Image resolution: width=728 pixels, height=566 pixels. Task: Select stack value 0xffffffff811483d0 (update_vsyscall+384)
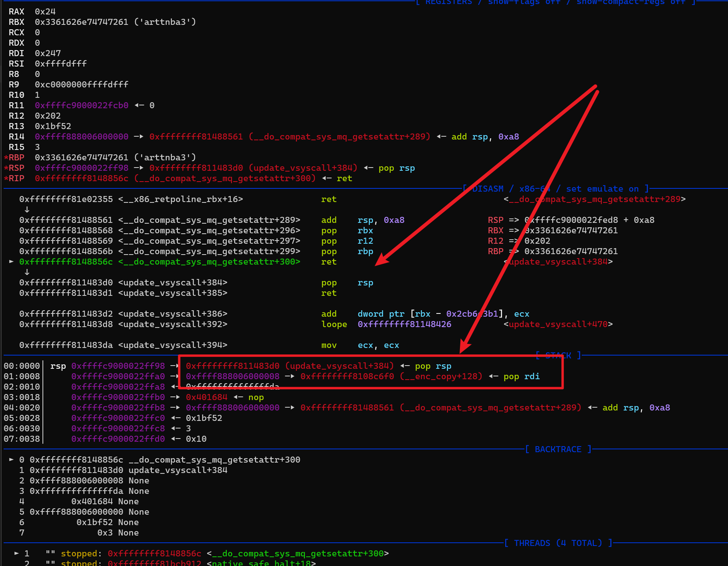click(290, 366)
